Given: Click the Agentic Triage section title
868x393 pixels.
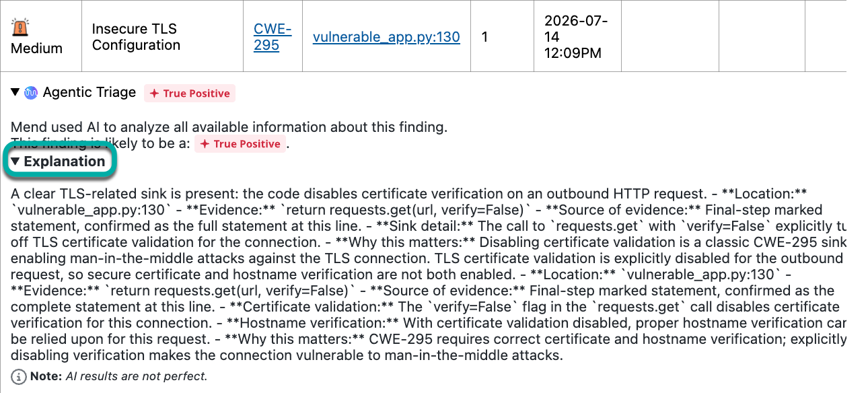Looking at the screenshot, I should (89, 92).
